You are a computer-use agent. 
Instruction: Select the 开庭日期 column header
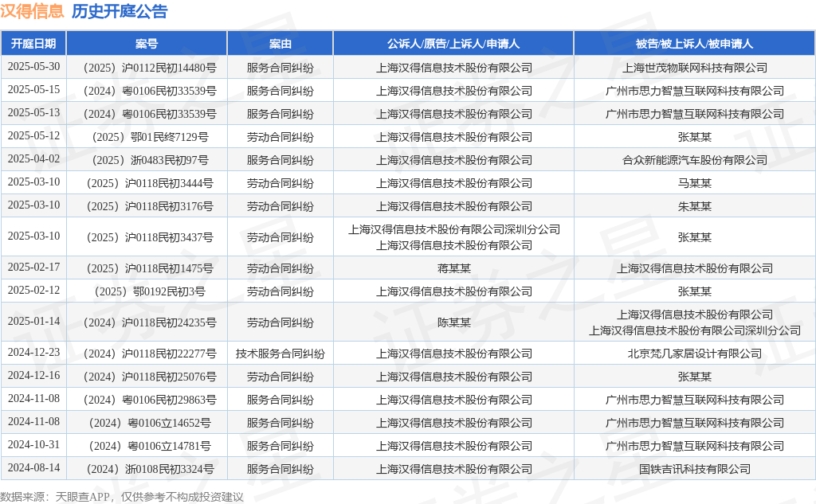[33, 44]
